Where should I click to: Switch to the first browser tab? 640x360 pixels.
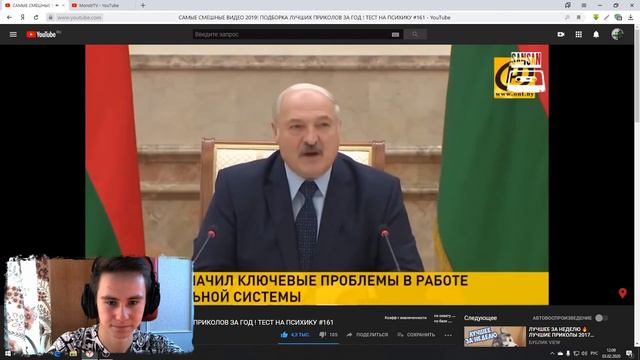click(31, 5)
